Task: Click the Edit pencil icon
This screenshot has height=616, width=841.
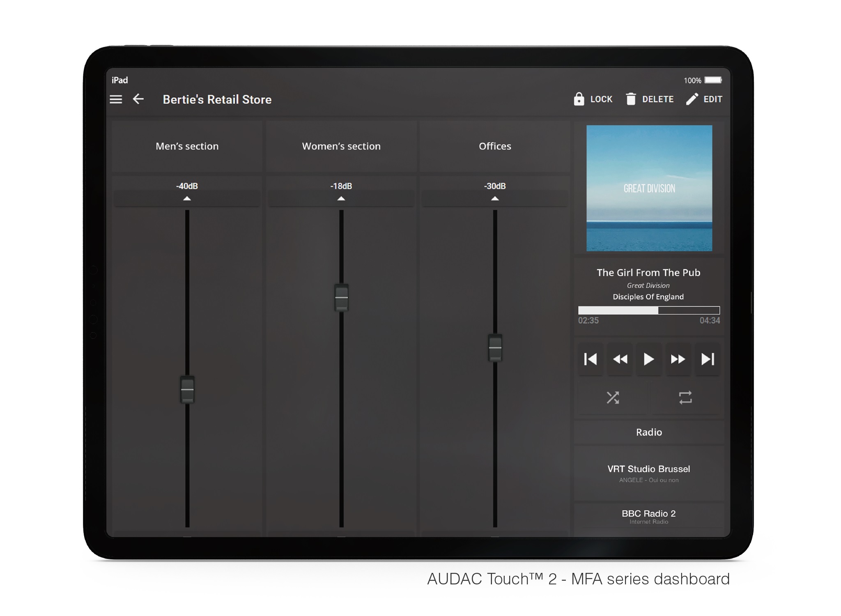Action: point(692,99)
